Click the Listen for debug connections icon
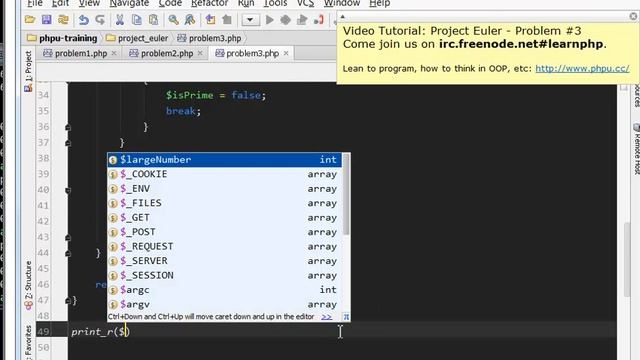 [x=319, y=20]
